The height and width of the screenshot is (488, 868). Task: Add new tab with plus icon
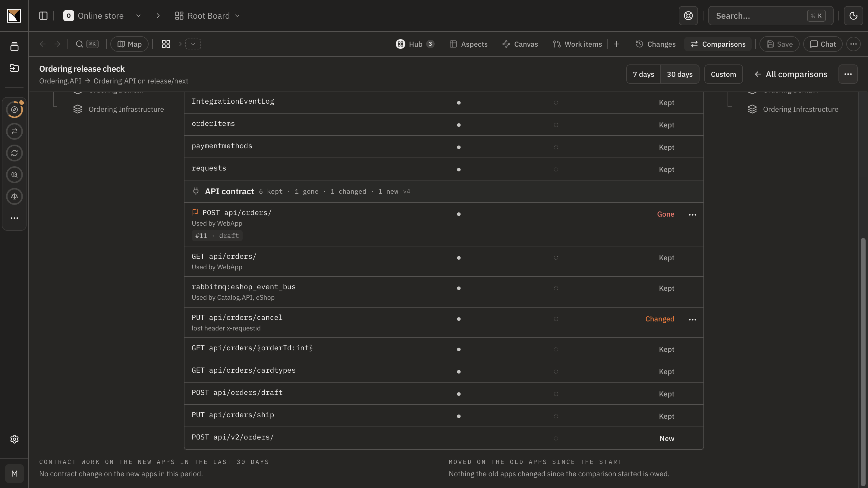[616, 44]
